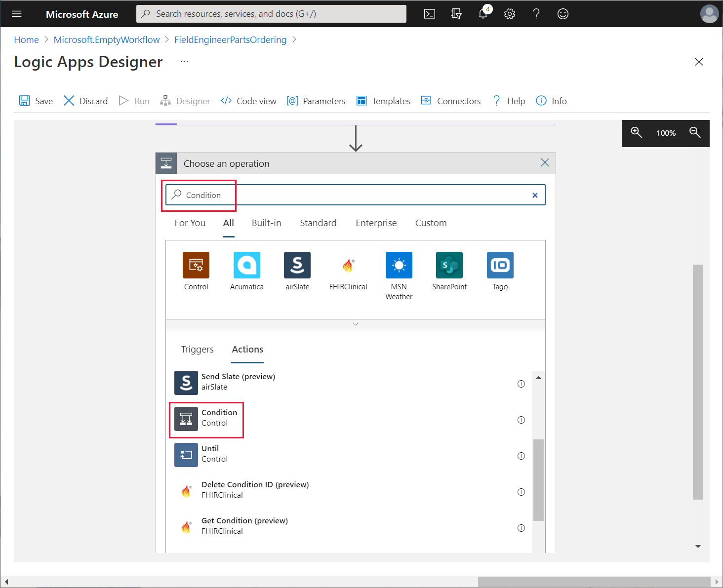Clear the Condition search text
The width and height of the screenshot is (723, 588).
pos(535,195)
